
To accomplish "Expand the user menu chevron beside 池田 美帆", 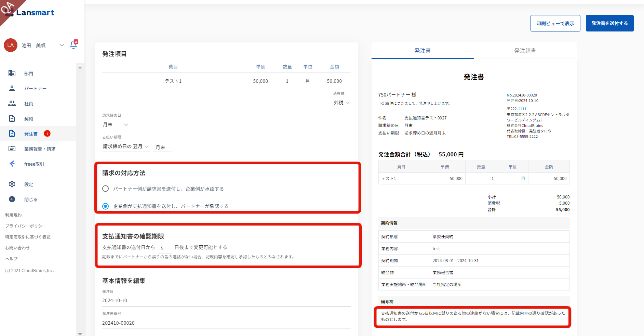I will click(62, 45).
